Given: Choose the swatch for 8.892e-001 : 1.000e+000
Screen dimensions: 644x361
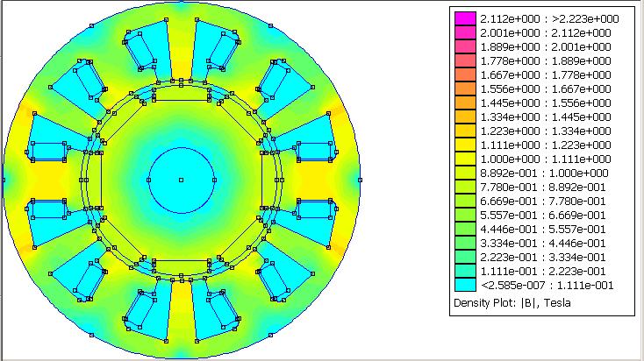Looking at the screenshot, I should [466, 173].
